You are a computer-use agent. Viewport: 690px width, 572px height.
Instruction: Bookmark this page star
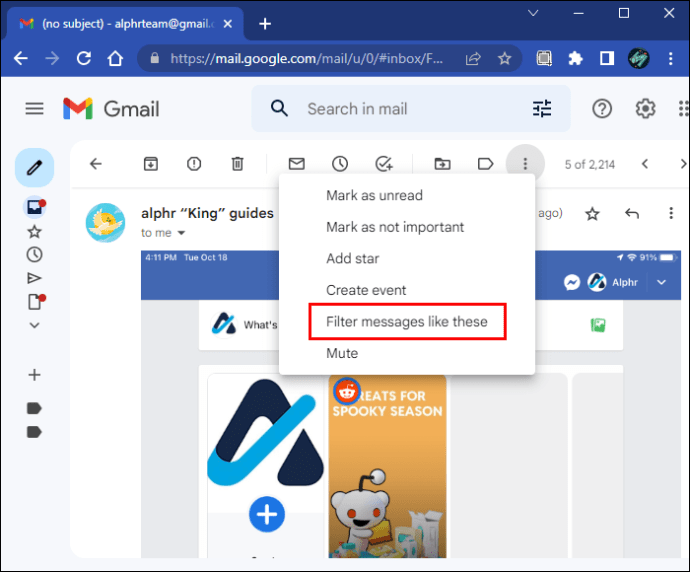click(x=504, y=58)
